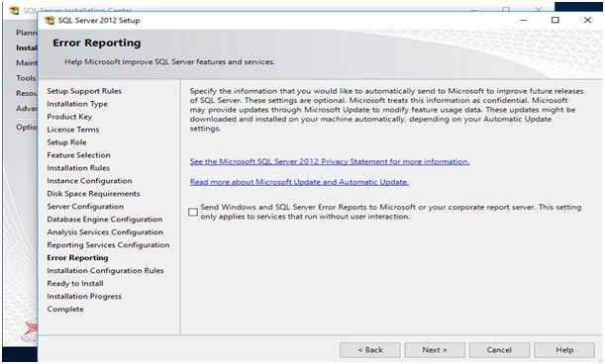The image size is (605, 364).
Task: Select Installation Type step
Action: (77, 104)
